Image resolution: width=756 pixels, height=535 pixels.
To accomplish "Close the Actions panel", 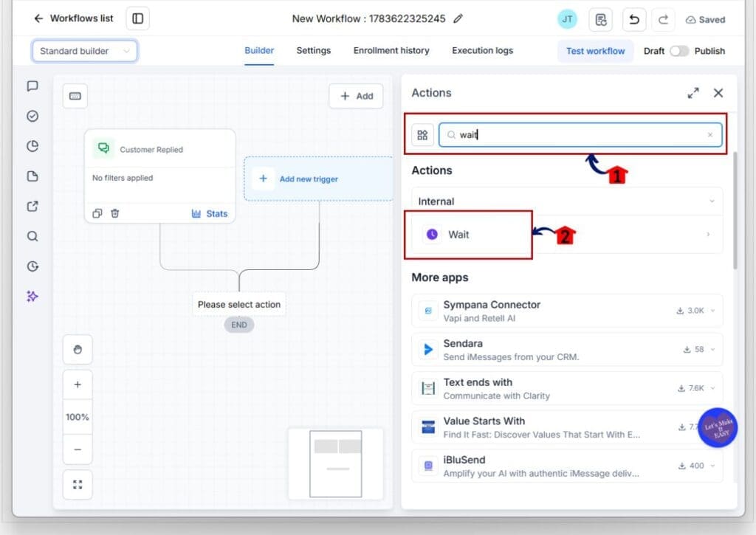I will click(x=718, y=93).
